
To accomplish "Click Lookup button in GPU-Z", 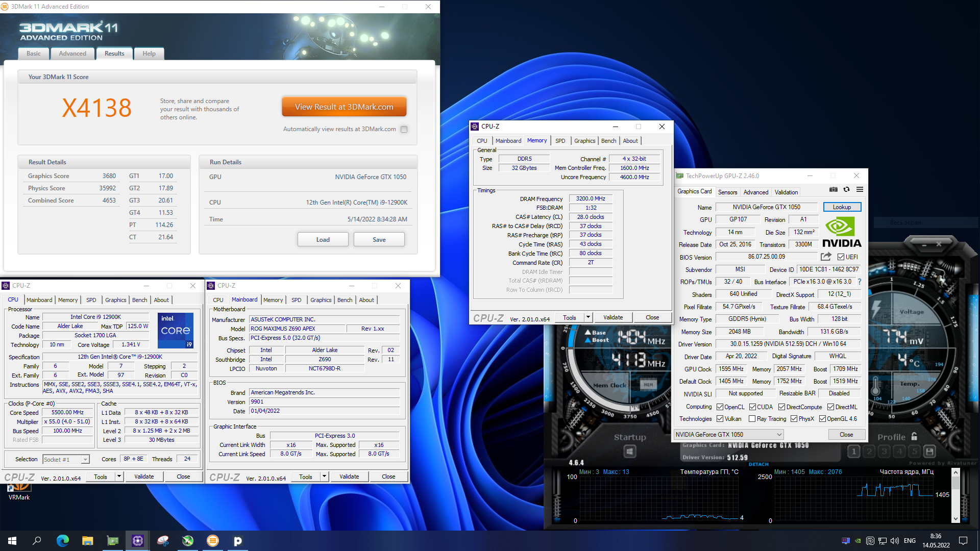I will [842, 207].
